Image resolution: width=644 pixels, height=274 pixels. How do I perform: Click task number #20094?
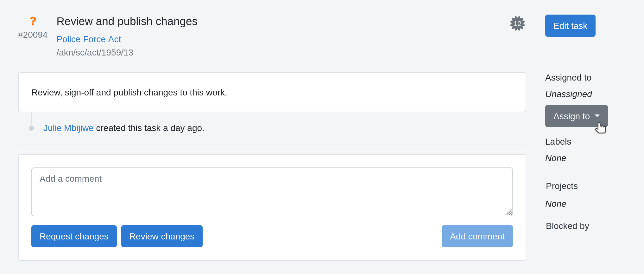pyautogui.click(x=33, y=35)
